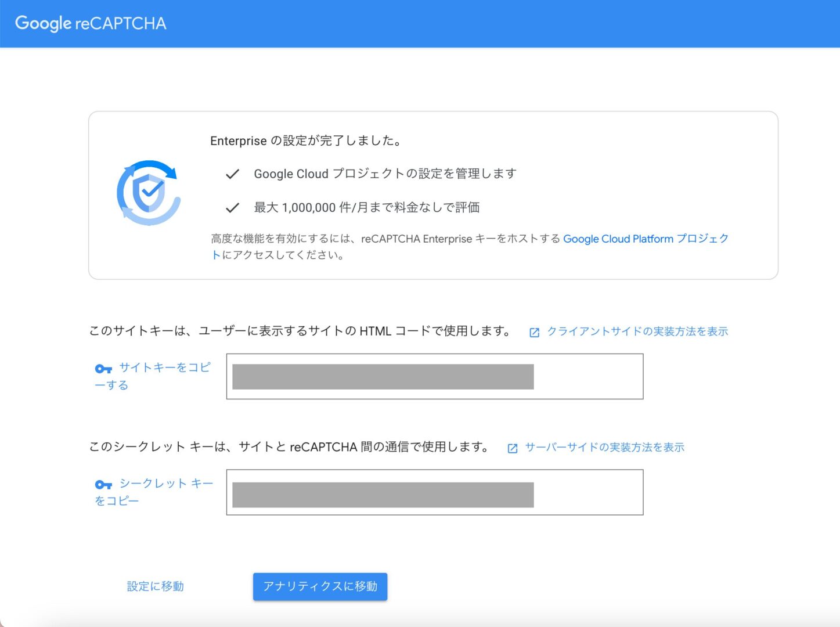
Task: Click text Google Cloud プロジェクトの設定を管理します
Action: pos(385,174)
